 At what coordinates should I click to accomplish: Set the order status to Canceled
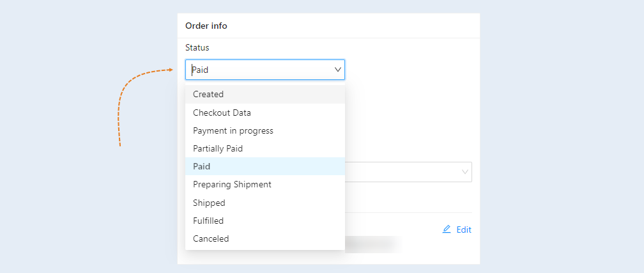pyautogui.click(x=265, y=238)
